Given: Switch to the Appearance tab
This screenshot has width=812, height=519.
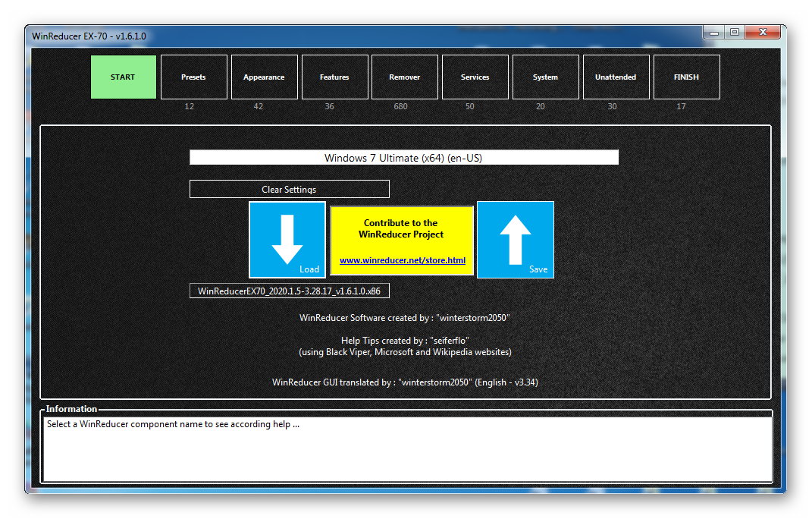Looking at the screenshot, I should [264, 77].
